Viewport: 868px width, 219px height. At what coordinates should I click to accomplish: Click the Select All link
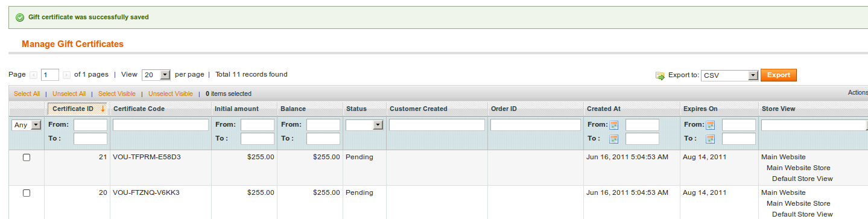tap(27, 94)
